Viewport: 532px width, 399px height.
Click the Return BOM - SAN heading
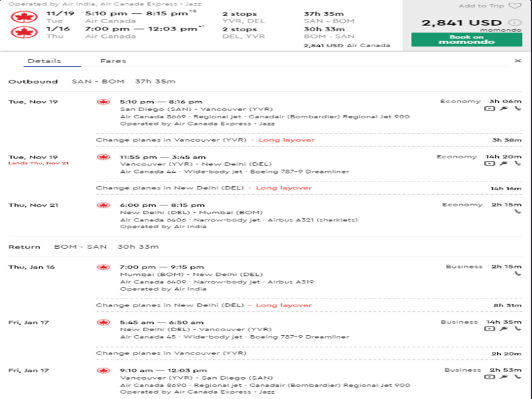[x=84, y=247]
